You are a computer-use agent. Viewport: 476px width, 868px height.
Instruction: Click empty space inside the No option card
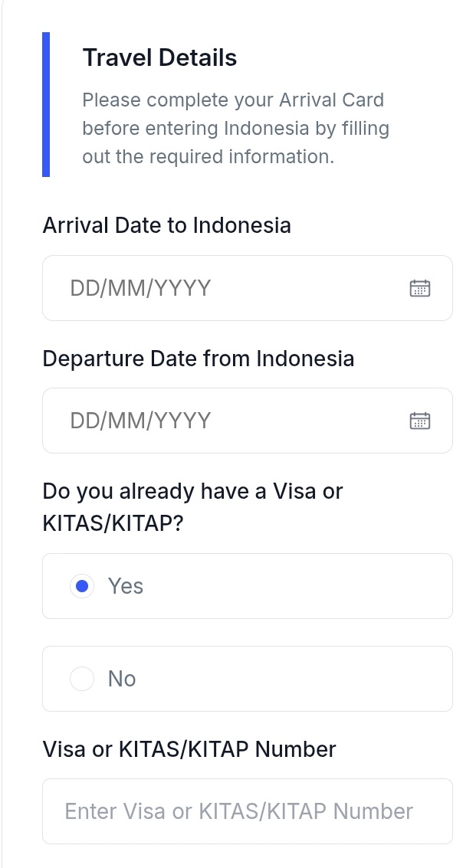[x=307, y=679]
